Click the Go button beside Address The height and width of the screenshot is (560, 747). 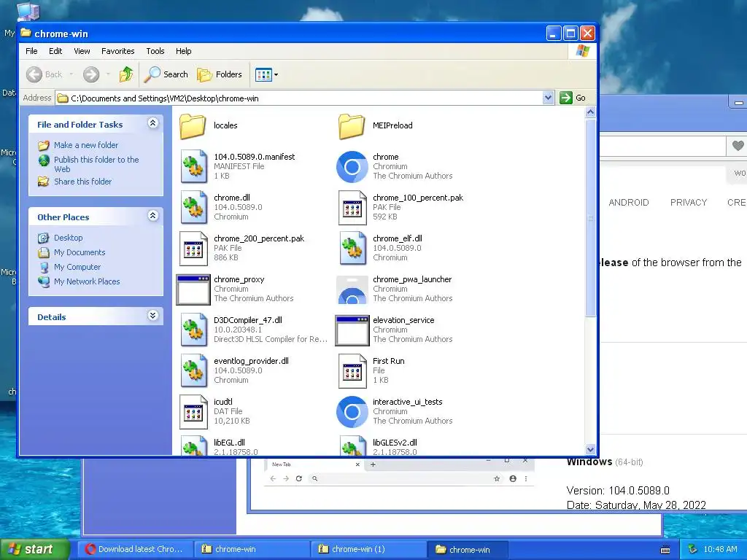[x=573, y=98]
